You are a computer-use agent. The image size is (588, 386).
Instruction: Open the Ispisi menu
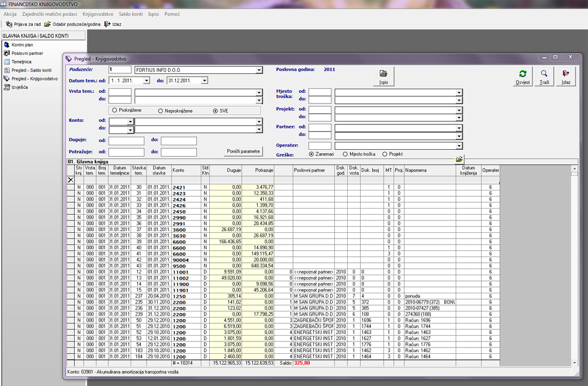coord(153,14)
